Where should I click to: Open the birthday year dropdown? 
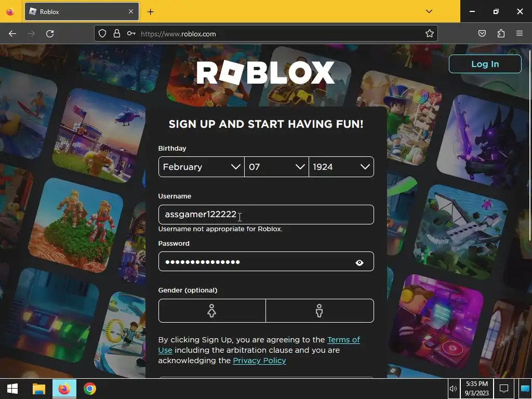pos(341,167)
